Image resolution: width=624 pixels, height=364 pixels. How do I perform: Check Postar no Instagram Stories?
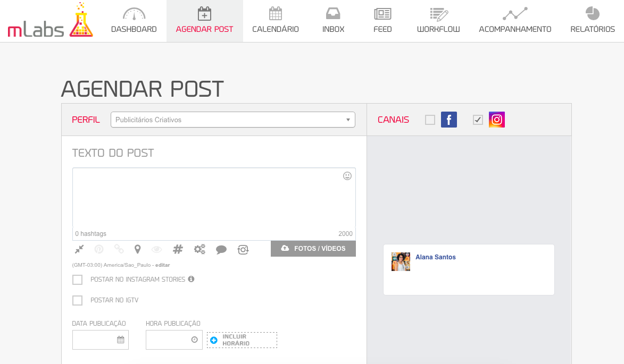78,280
